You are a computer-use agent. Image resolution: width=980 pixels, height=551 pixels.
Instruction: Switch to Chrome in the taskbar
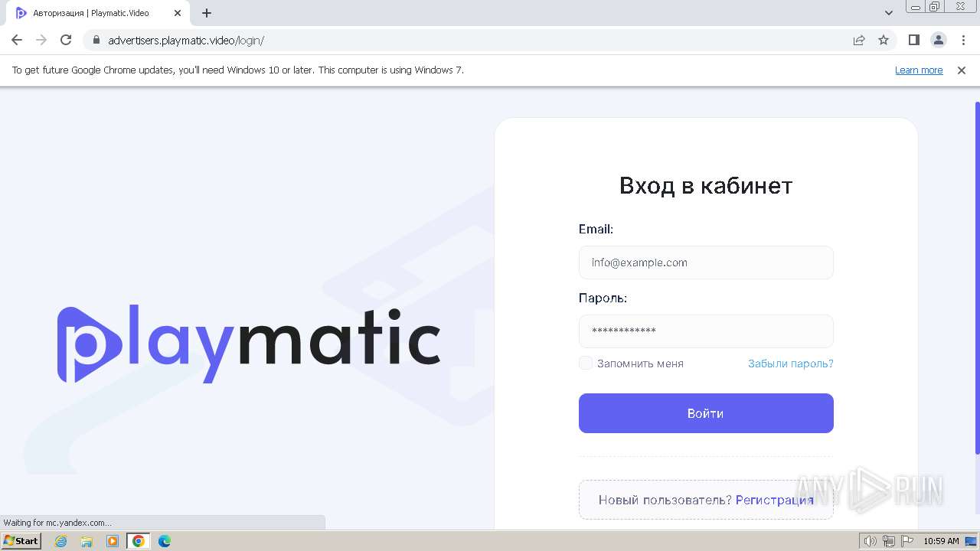(139, 541)
